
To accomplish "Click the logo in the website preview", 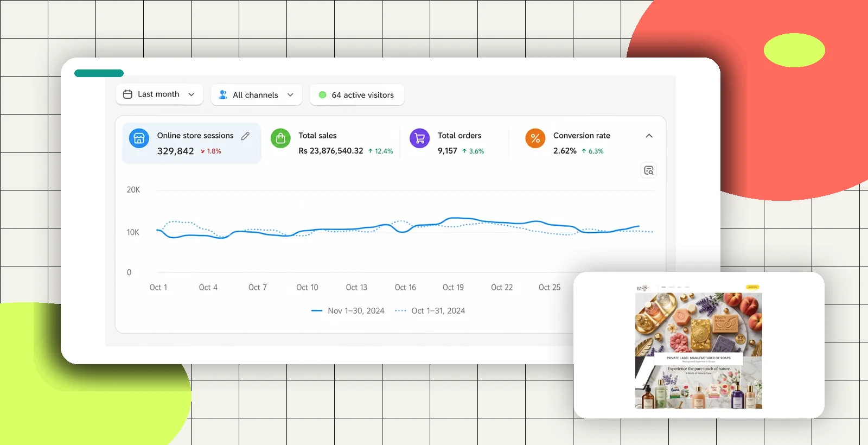I will point(642,288).
